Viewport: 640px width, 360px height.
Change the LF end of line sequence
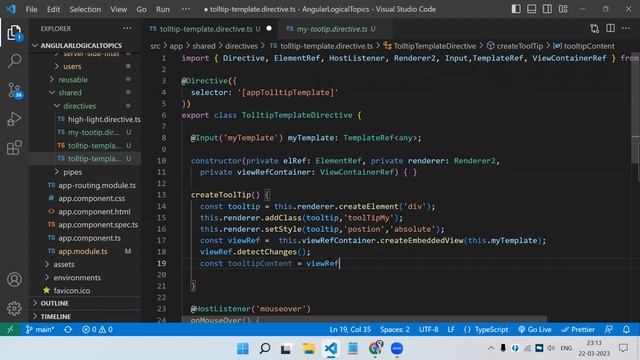(x=451, y=329)
